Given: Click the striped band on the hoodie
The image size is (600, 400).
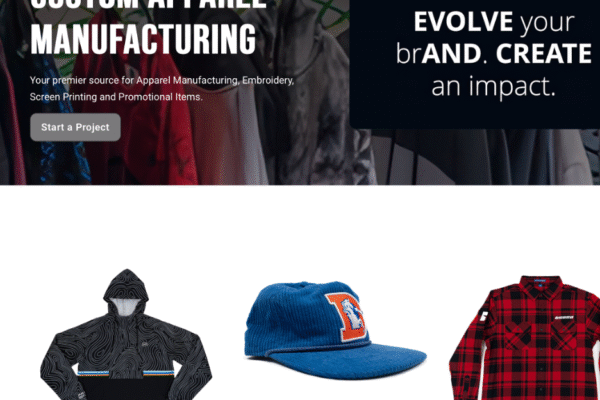Looking at the screenshot, I should 126,373.
